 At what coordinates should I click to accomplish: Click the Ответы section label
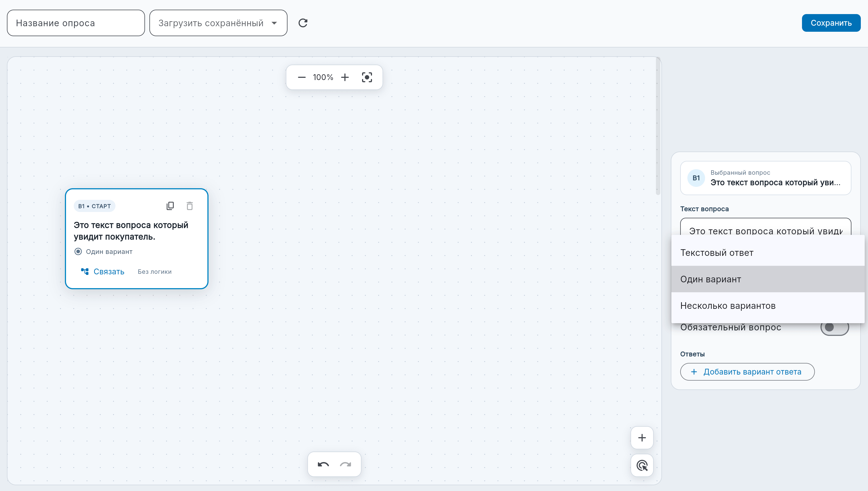click(692, 354)
